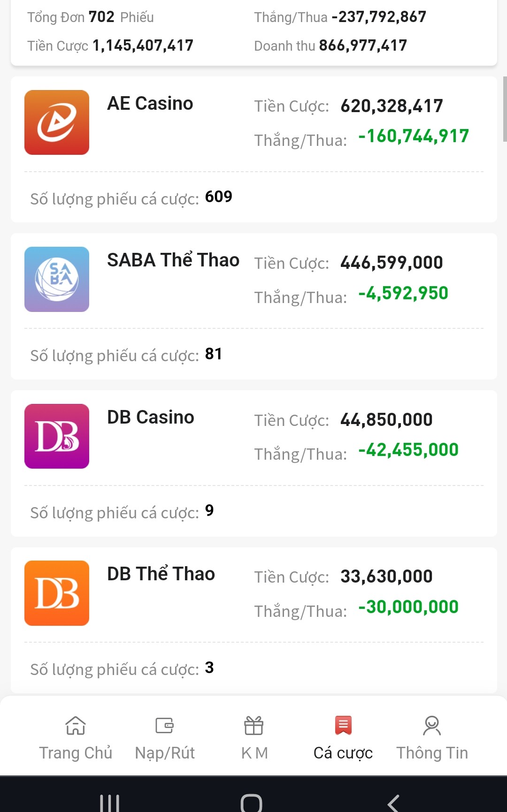The image size is (507, 812).
Task: Select the DB Thể Thao name label
Action: coord(161,574)
